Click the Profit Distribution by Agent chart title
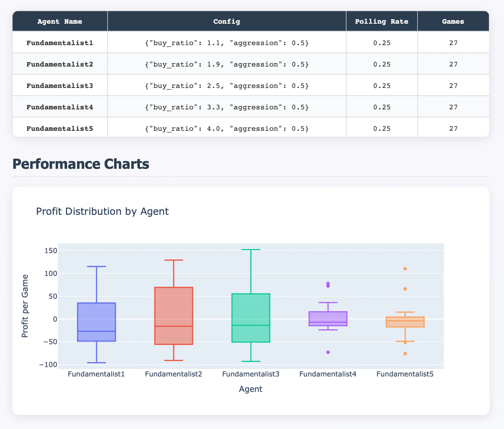 [x=102, y=211]
